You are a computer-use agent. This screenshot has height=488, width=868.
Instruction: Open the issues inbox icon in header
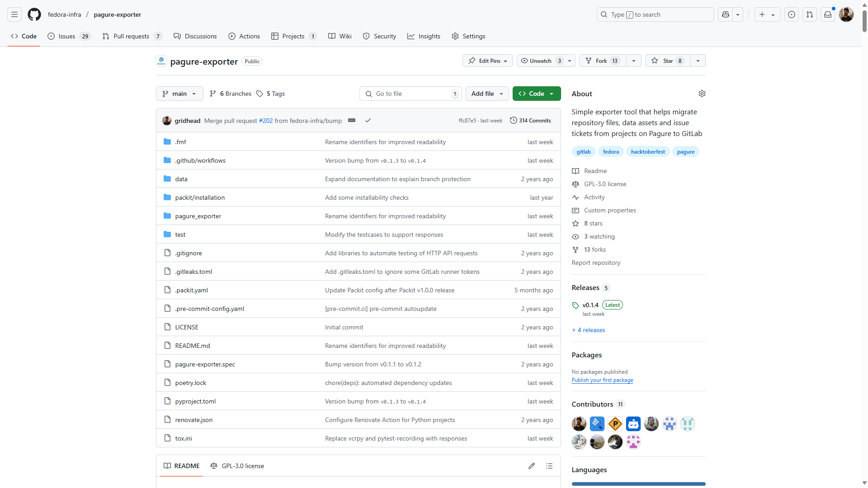tap(792, 14)
